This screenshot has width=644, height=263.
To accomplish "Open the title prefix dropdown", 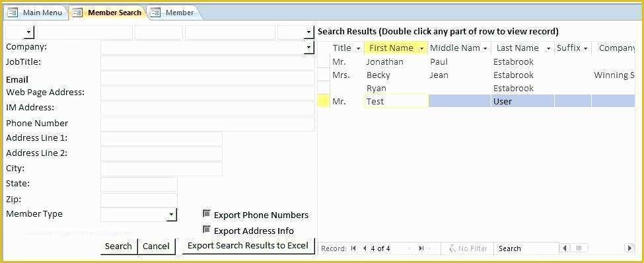I will 29,32.
